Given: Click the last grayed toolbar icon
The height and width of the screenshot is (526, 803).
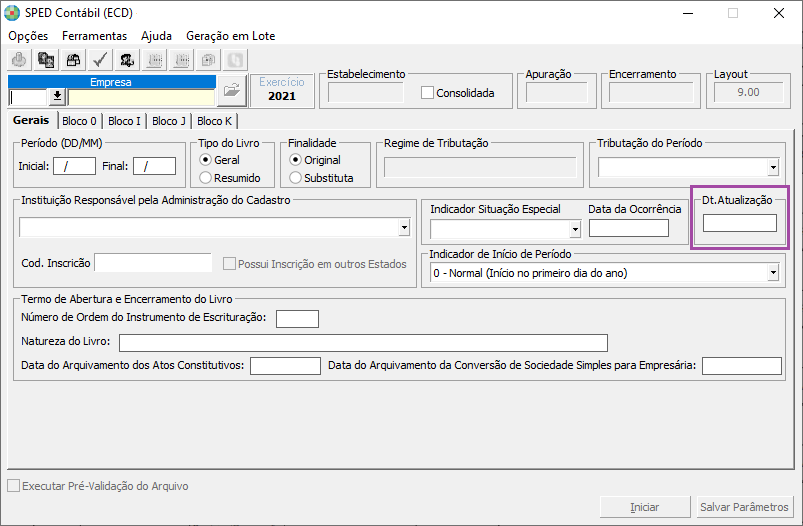Looking at the screenshot, I should point(235,60).
